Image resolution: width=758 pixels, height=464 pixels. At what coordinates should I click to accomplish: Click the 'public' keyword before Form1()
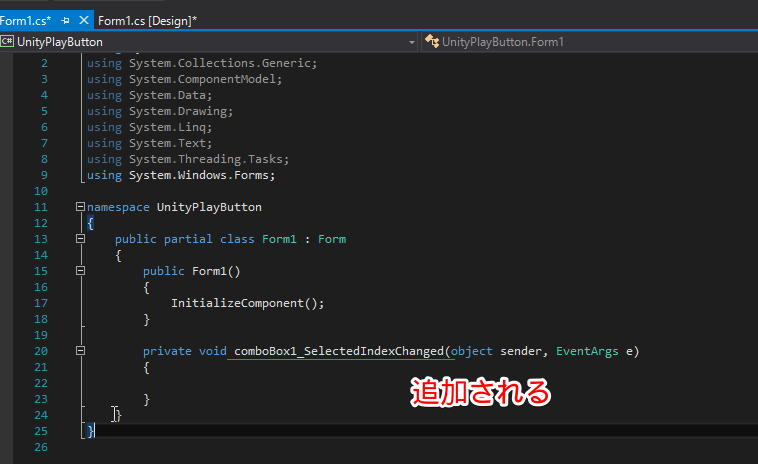pos(164,271)
